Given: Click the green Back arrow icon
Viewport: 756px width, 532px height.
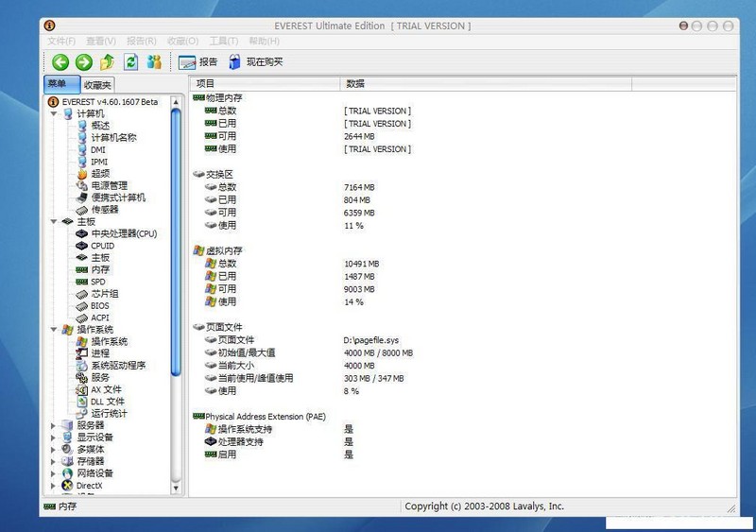Looking at the screenshot, I should click(x=60, y=61).
